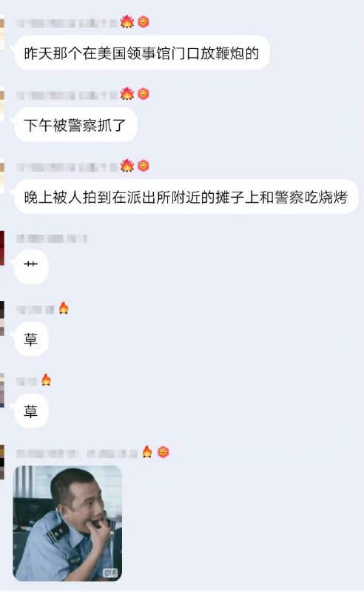Click smiley flower badge above 美国领事馆 message

click(x=143, y=22)
